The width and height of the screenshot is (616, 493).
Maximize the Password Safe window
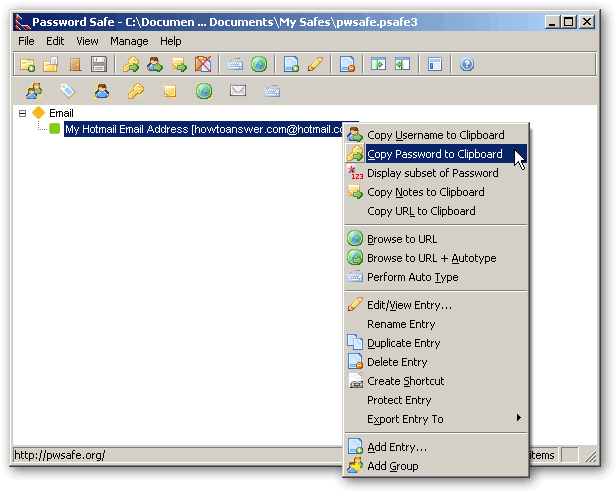click(x=569, y=22)
